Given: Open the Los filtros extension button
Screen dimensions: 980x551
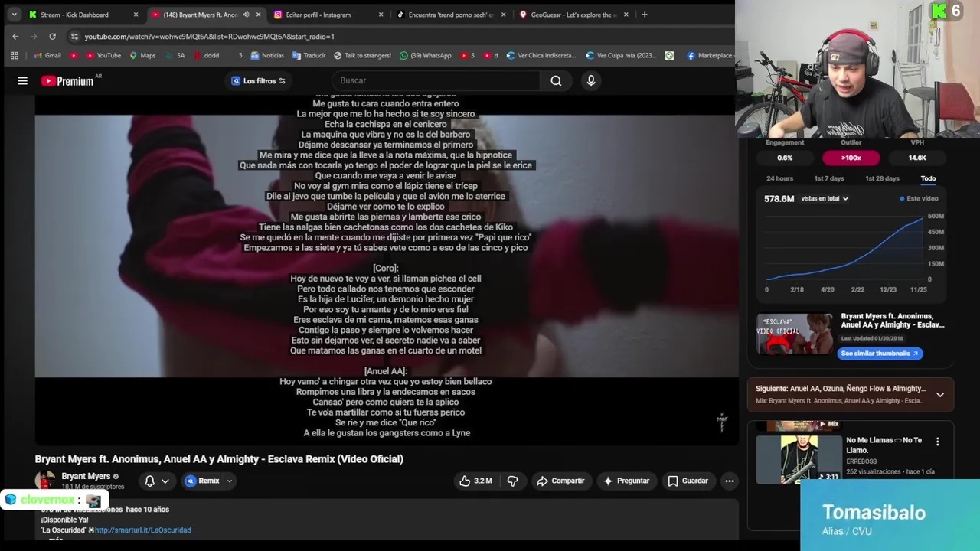Looking at the screenshot, I should (259, 80).
